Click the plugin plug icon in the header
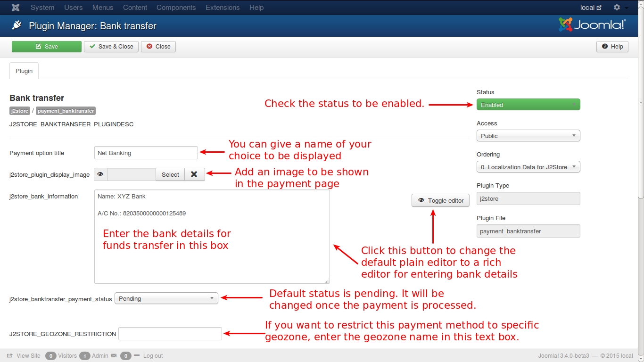The width and height of the screenshot is (644, 362). [17, 25]
